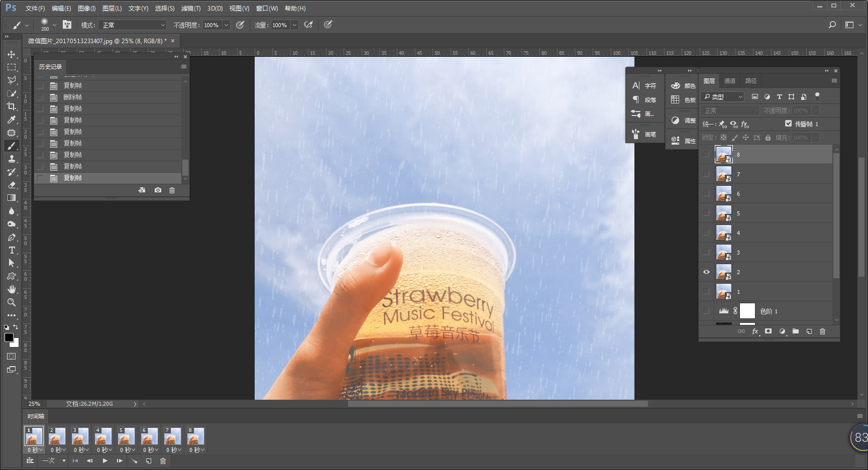
Task: Open the 段落 paragraph panel
Action: click(x=644, y=100)
